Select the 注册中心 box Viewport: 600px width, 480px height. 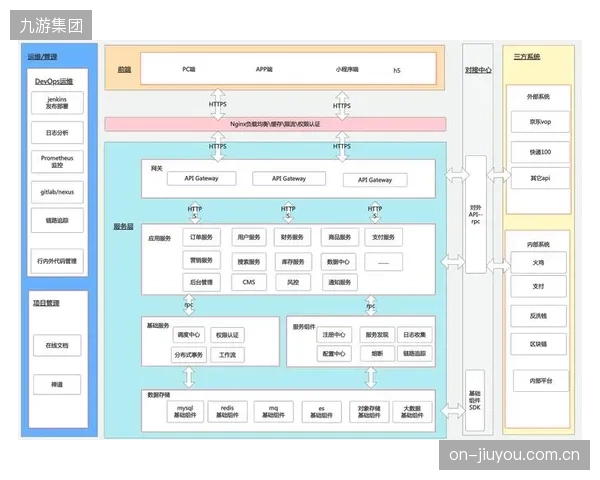[x=334, y=335]
